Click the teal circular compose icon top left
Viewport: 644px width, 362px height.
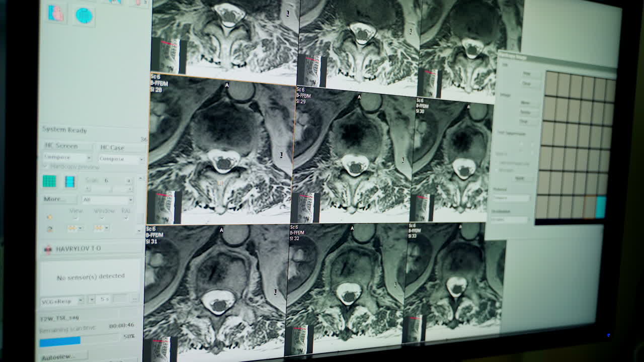coord(85,16)
